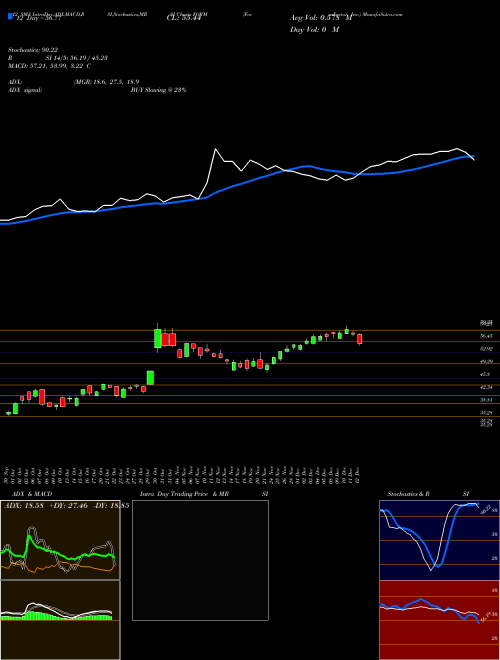Click the MACD values line

(x=49, y=66)
